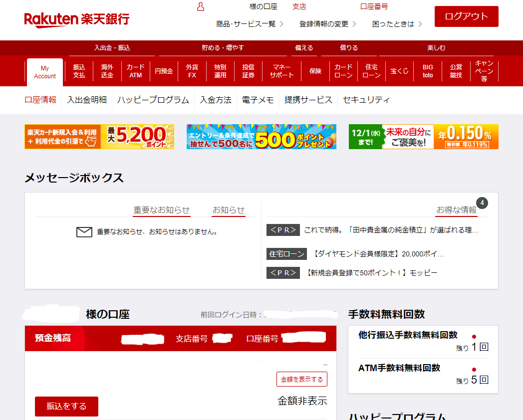
Task: Open the 海外 送金 menu item
Action: pos(107,71)
